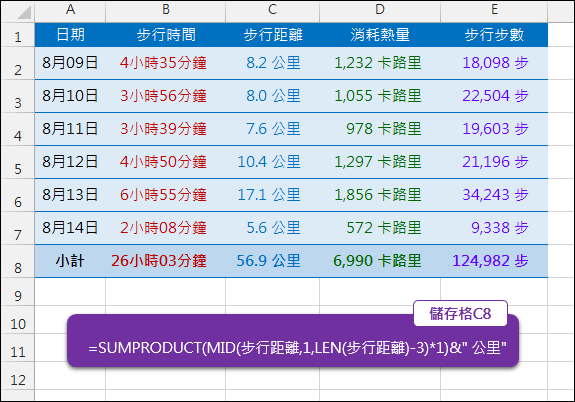Click the 步行時間 header cell

tap(166, 35)
